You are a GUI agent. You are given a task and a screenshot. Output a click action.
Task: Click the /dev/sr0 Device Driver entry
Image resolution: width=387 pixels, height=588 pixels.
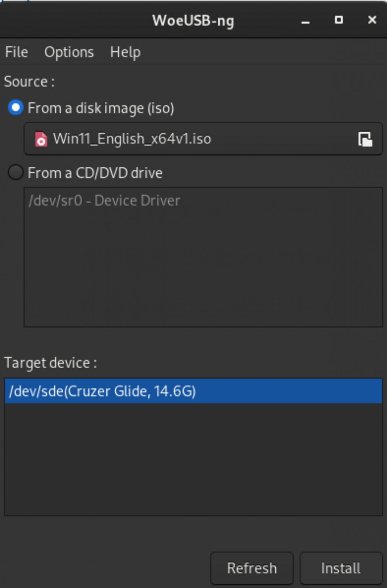click(x=104, y=200)
